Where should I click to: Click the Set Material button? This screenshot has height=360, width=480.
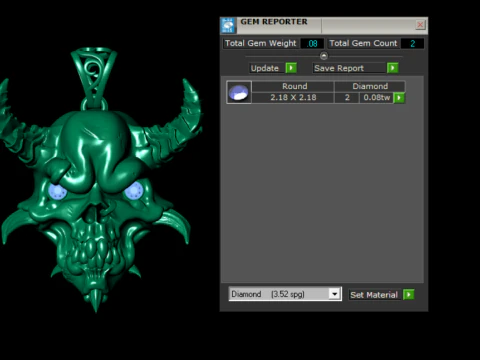[x=375, y=295]
